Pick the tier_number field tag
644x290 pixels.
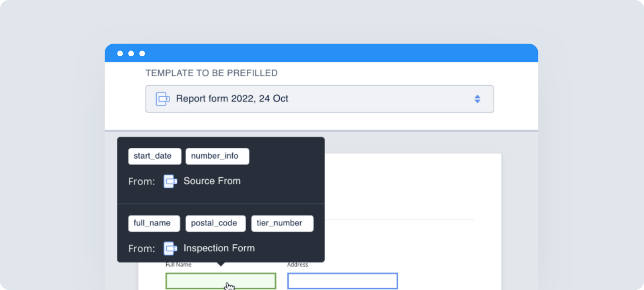[282, 224]
